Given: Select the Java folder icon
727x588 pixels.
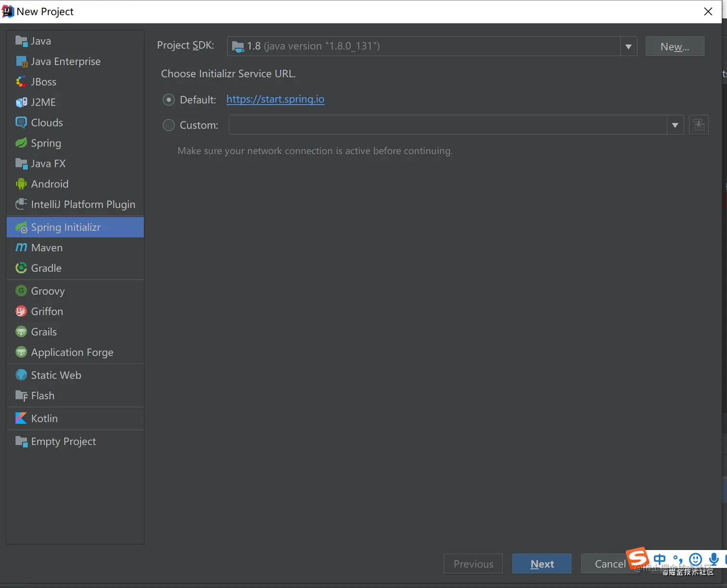Looking at the screenshot, I should click(x=21, y=41).
